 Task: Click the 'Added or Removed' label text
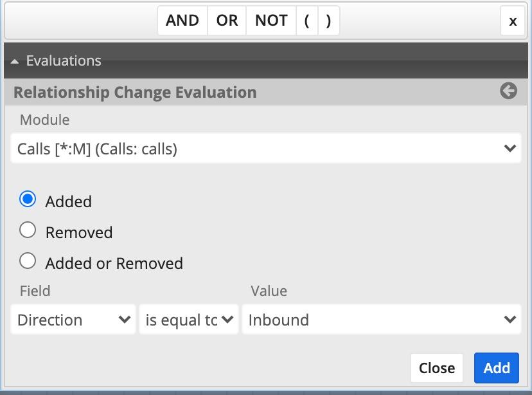[x=114, y=263]
